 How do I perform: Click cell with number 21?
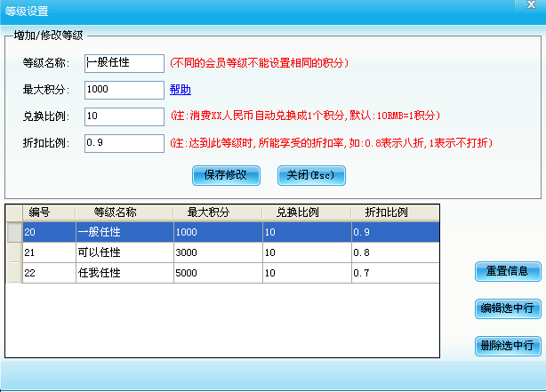tap(49, 252)
